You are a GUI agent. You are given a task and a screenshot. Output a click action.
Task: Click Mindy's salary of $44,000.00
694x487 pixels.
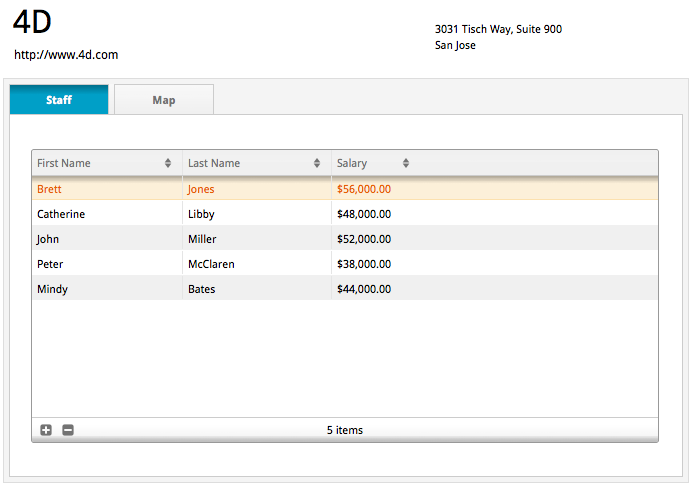tap(364, 289)
